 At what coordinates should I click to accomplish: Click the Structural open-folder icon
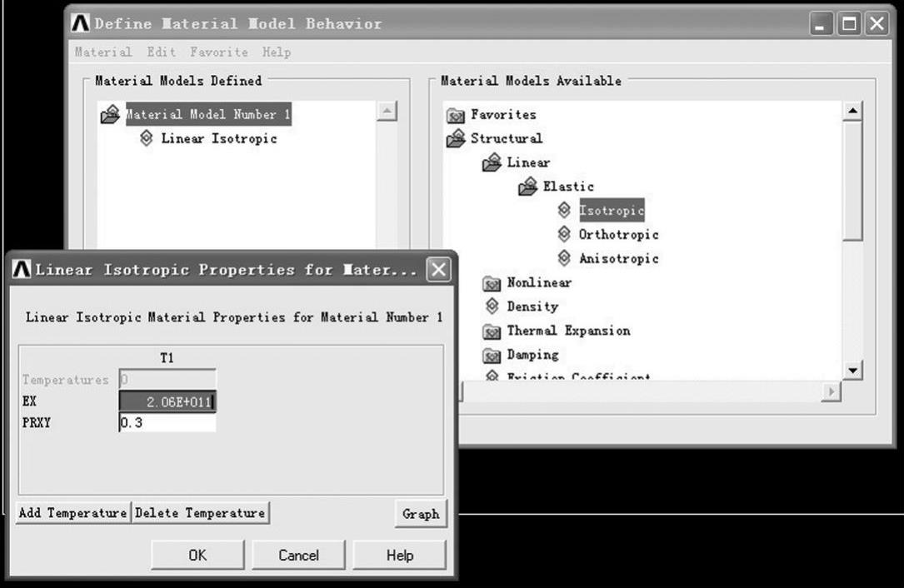tap(456, 138)
